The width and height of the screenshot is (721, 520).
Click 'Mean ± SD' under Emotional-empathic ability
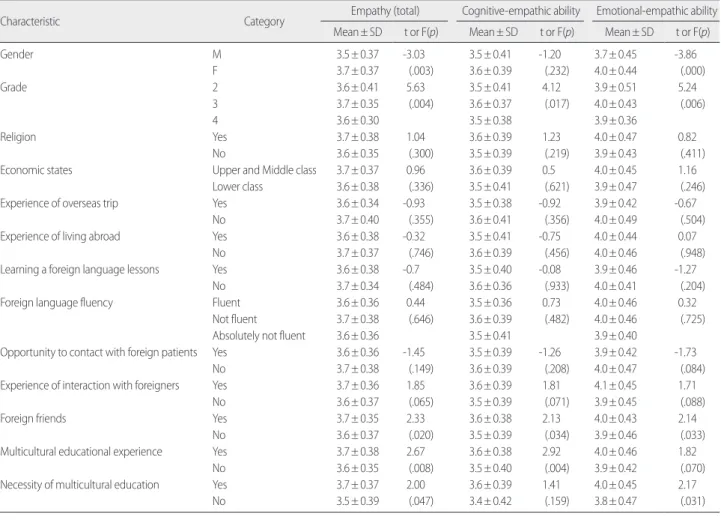click(x=629, y=32)
